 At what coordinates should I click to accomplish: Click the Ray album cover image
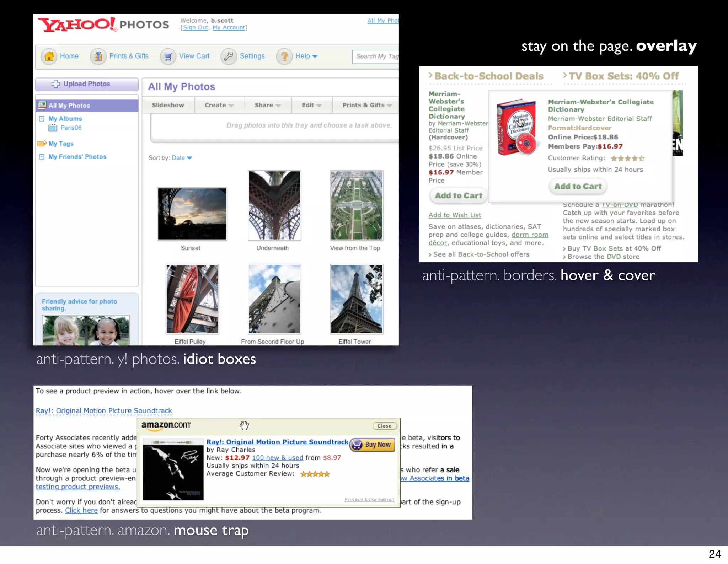point(173,469)
